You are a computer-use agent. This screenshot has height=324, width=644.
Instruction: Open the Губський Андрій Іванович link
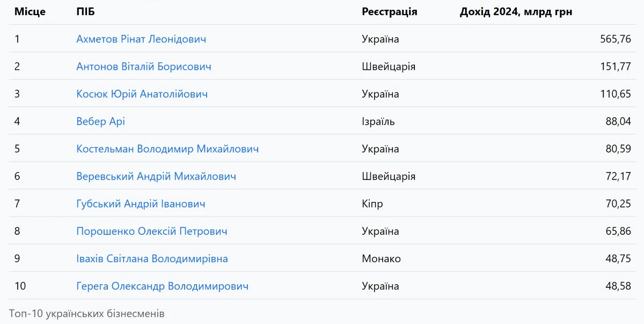click(x=141, y=204)
